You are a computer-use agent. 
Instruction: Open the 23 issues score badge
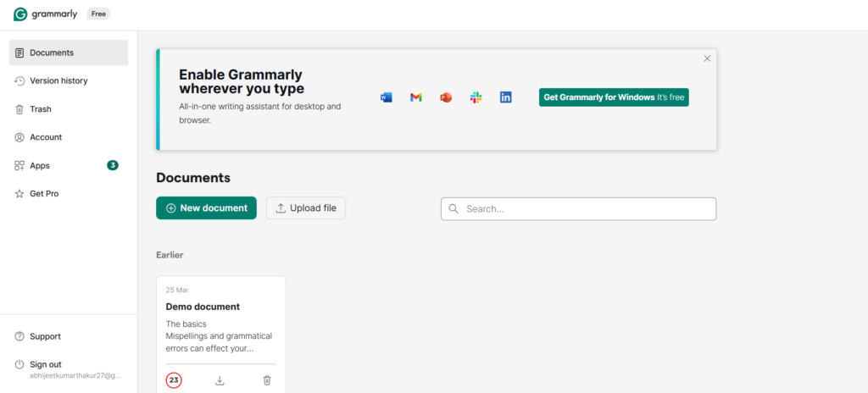click(174, 380)
